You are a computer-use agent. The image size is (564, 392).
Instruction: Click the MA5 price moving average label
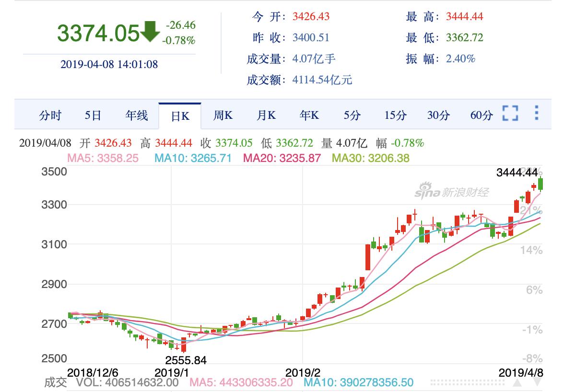pos(103,158)
